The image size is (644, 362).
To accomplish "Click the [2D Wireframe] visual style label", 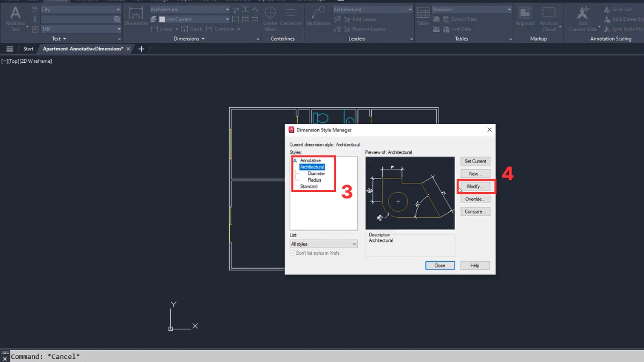I will 35,61.
